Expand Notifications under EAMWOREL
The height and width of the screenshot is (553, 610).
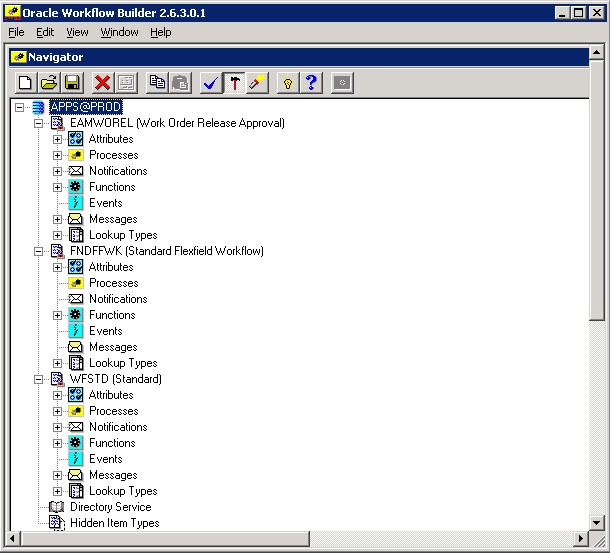(57, 171)
